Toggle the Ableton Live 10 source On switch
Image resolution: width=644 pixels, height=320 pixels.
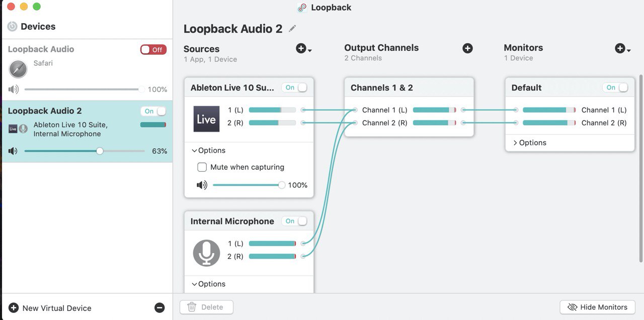[x=294, y=87]
